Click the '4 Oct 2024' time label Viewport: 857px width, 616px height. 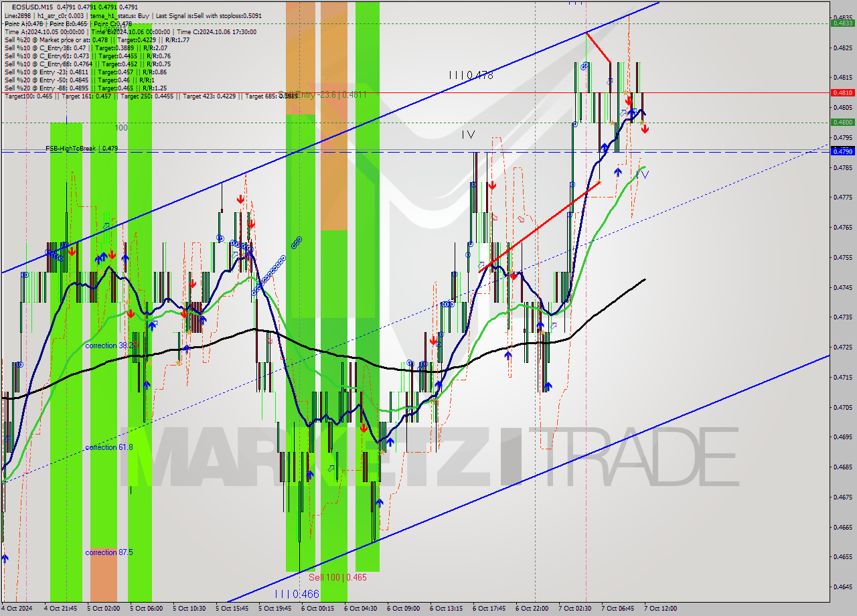(x=16, y=609)
